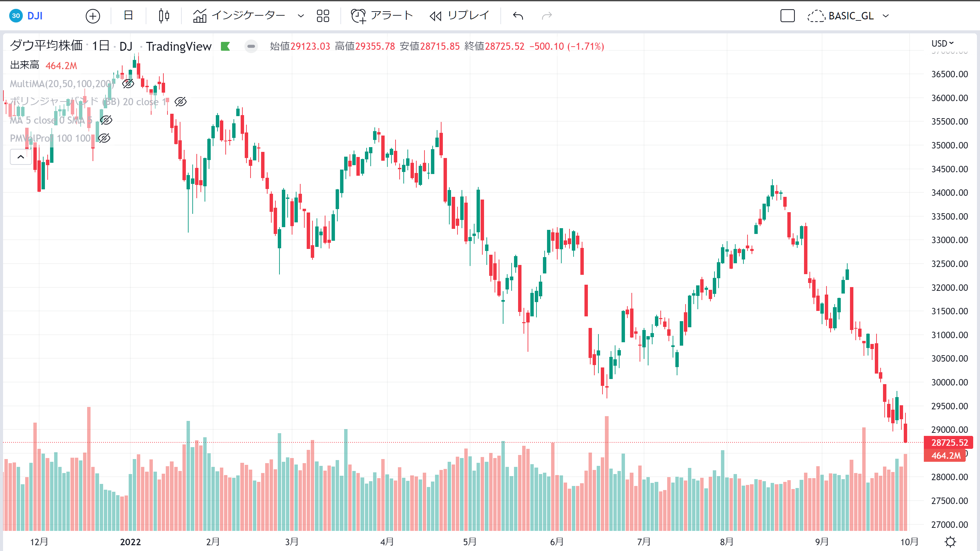
Task: Click the 30000.00 price axis label
Action: pos(949,382)
